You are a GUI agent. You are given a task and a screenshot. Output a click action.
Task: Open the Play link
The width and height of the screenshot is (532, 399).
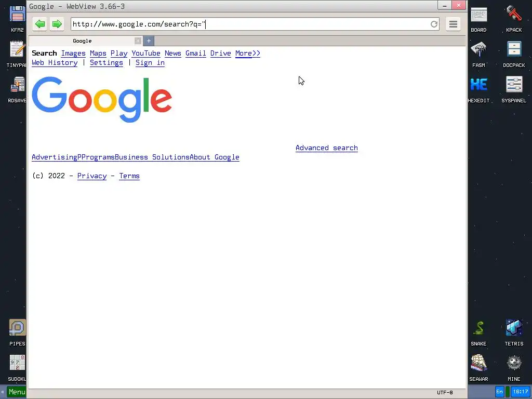[119, 54]
